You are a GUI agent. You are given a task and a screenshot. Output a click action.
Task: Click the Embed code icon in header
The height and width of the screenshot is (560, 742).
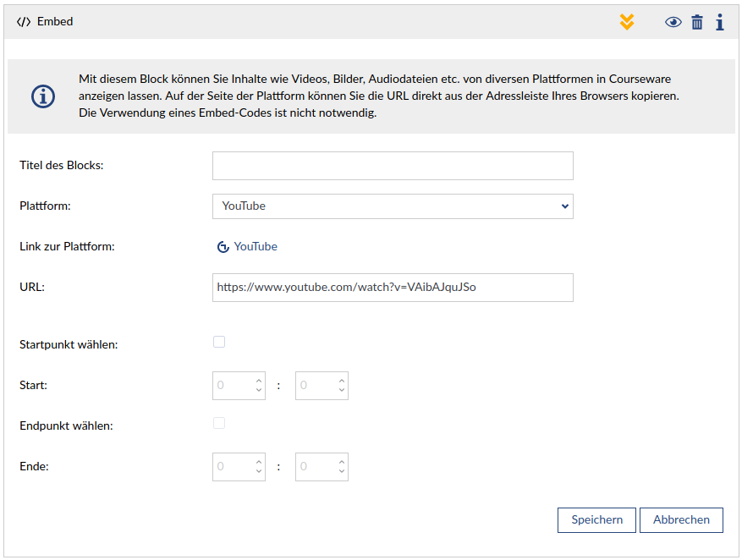point(24,22)
